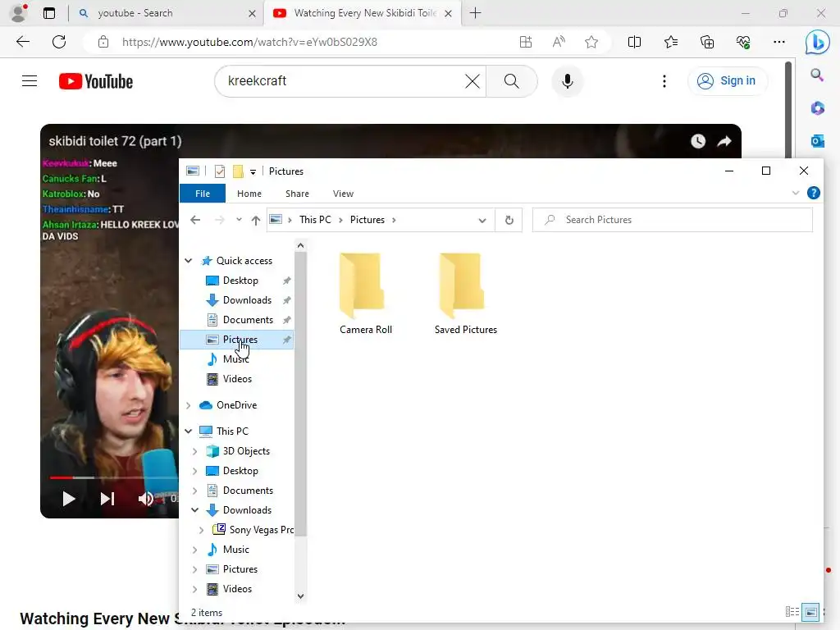This screenshot has width=840, height=630.
Task: Add this page to favorites star
Action: click(591, 42)
